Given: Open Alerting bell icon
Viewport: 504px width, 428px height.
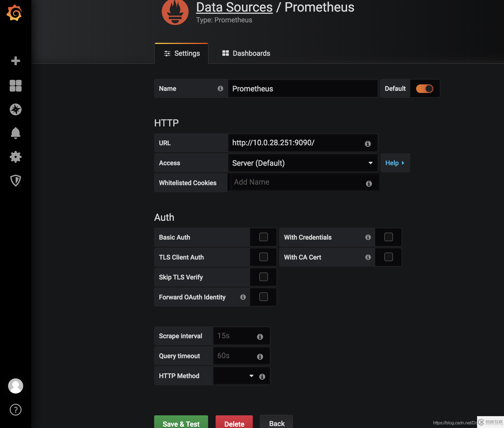Looking at the screenshot, I should coord(16,133).
